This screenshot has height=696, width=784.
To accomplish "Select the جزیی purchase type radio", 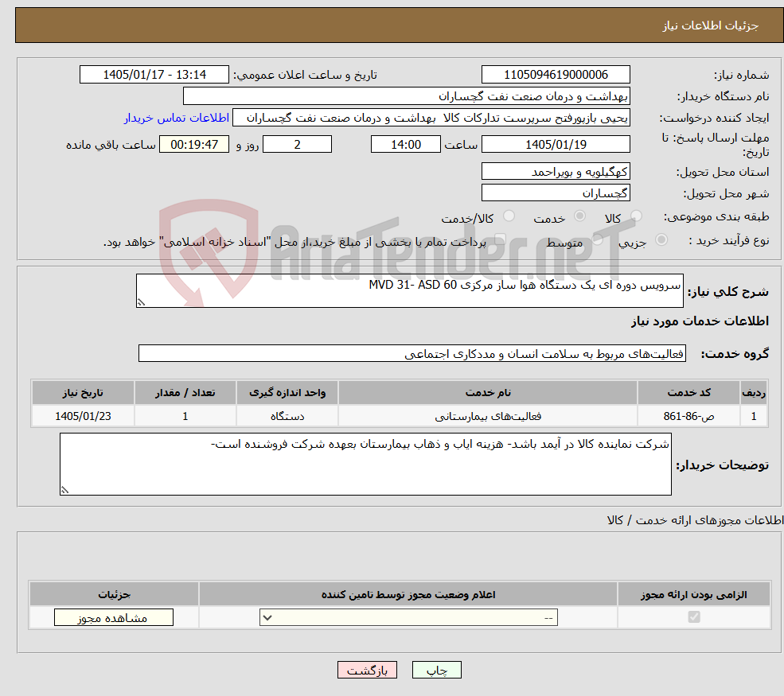I will pyautogui.click(x=661, y=240).
